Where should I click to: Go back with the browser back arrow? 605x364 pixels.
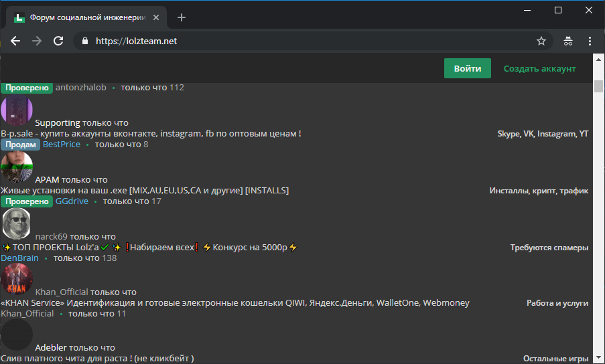(15, 41)
